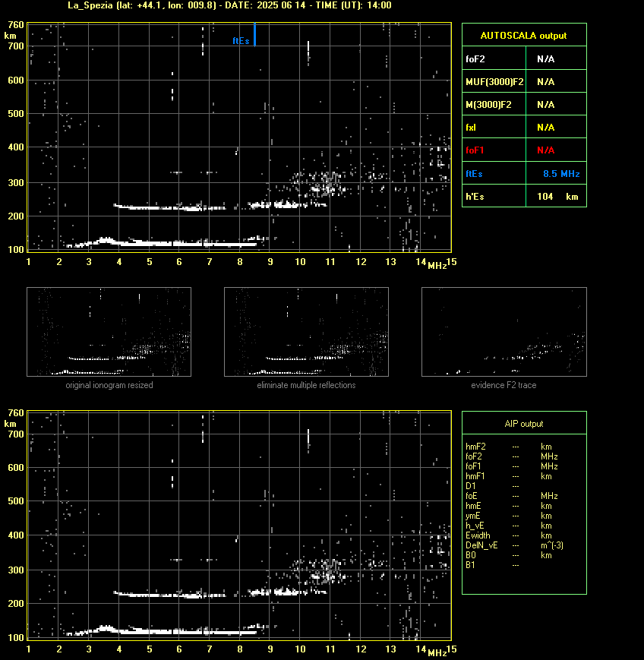Viewport: 644px width, 660px height.
Task: Select the foF2 label in the AUTOSCALA table
Action: point(475,59)
